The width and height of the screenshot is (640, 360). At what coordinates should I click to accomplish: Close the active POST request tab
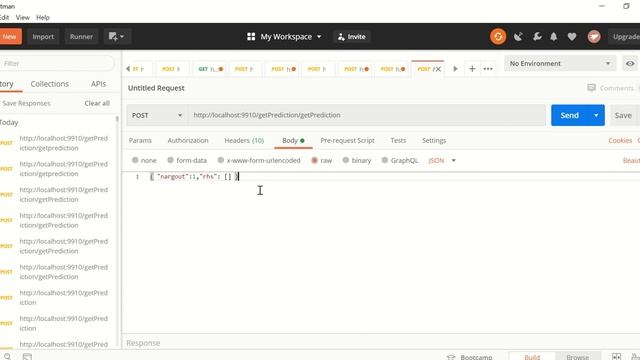pyautogui.click(x=438, y=69)
